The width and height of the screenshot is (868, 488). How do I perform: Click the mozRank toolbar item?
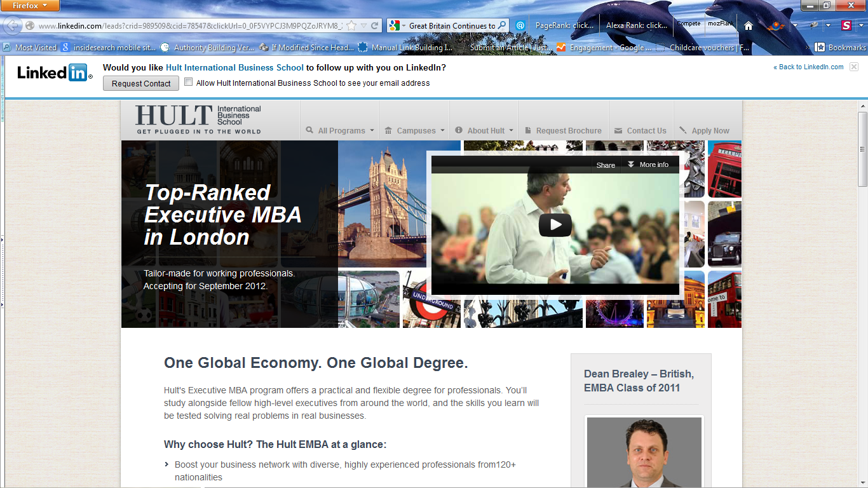tap(721, 24)
